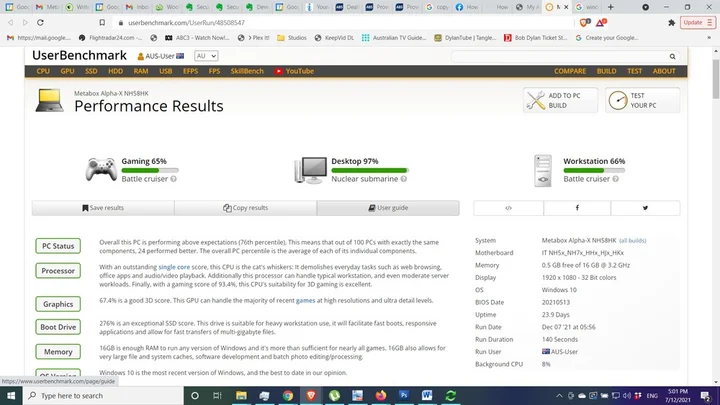The image size is (720, 405).
Task: Click the embed code share icon
Action: pyautogui.click(x=508, y=208)
